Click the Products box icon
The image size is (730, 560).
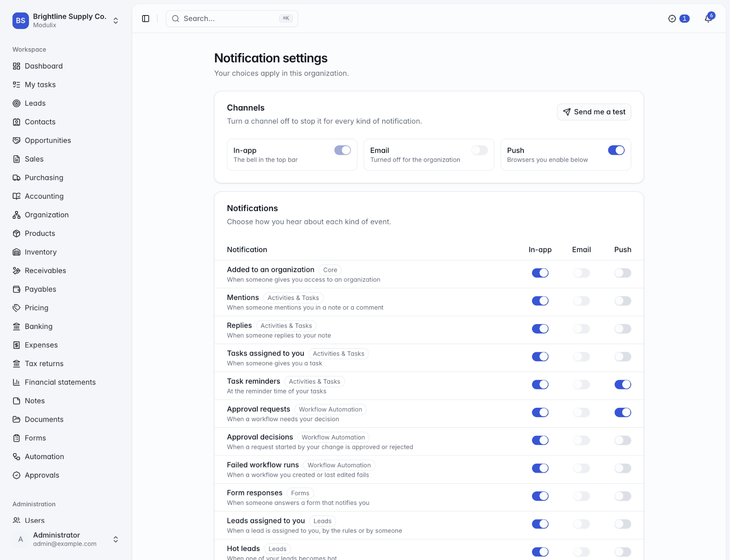[16, 233]
